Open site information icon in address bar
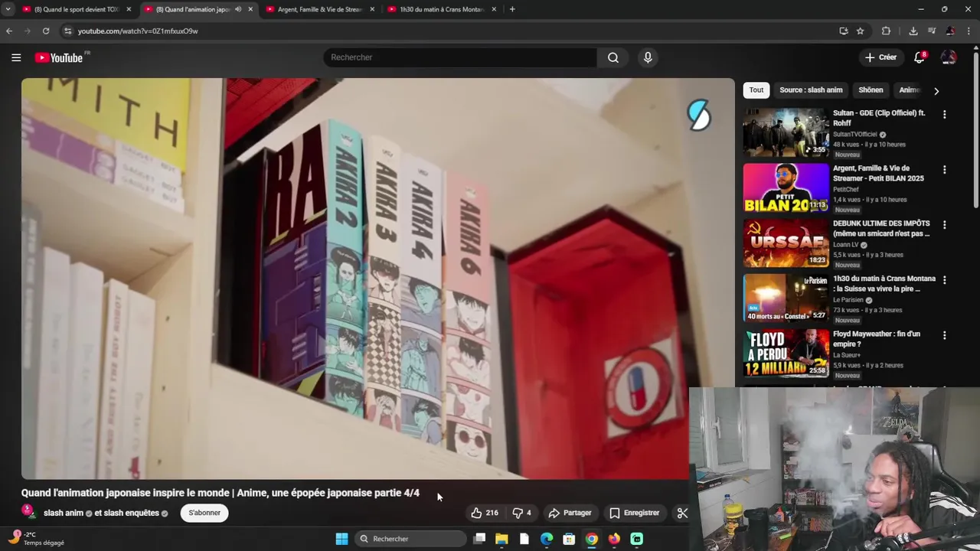 (67, 31)
